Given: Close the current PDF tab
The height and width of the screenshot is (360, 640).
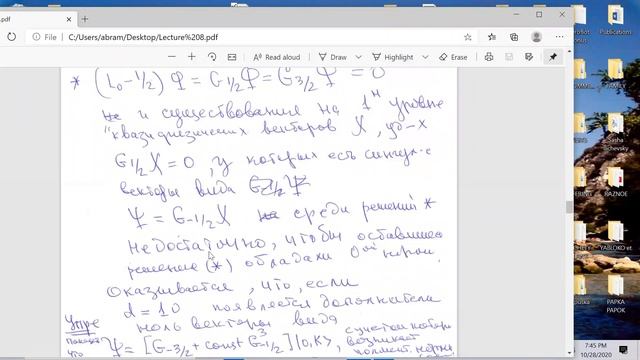Looking at the screenshot, I should 69,19.
